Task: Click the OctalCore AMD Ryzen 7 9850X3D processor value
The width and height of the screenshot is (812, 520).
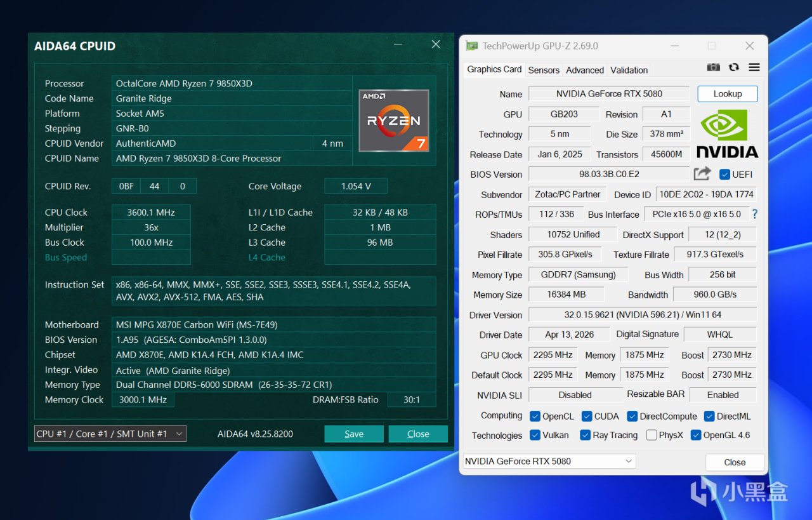Action: pos(232,83)
